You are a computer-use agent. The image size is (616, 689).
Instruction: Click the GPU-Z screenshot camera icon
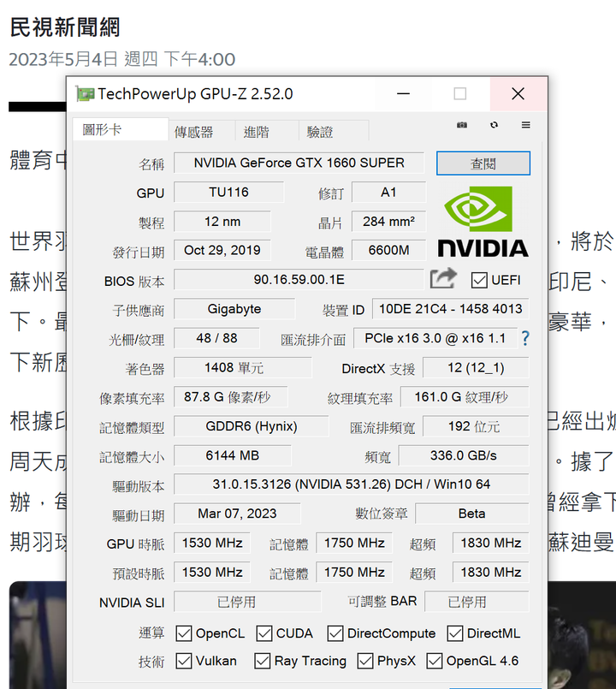pyautogui.click(x=462, y=125)
